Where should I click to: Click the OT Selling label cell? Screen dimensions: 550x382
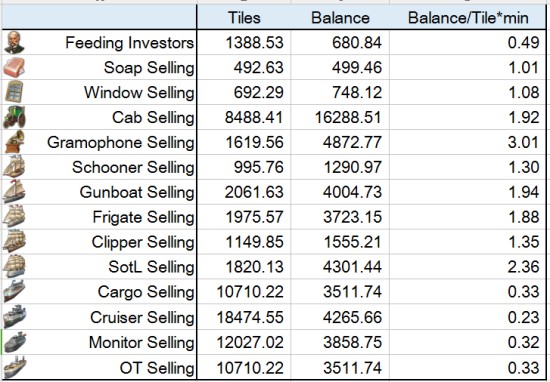tap(99, 367)
